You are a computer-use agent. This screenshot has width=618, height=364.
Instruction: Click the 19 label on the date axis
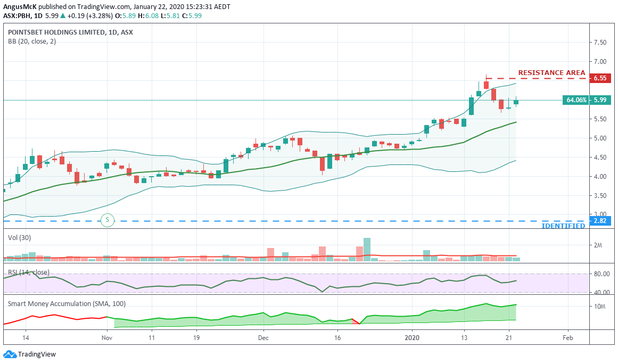[x=196, y=338]
